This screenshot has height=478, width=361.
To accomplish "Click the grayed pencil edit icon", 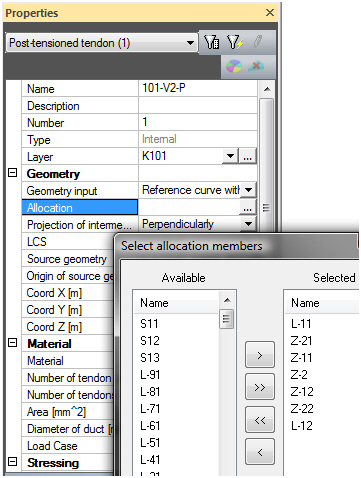I will click(257, 42).
